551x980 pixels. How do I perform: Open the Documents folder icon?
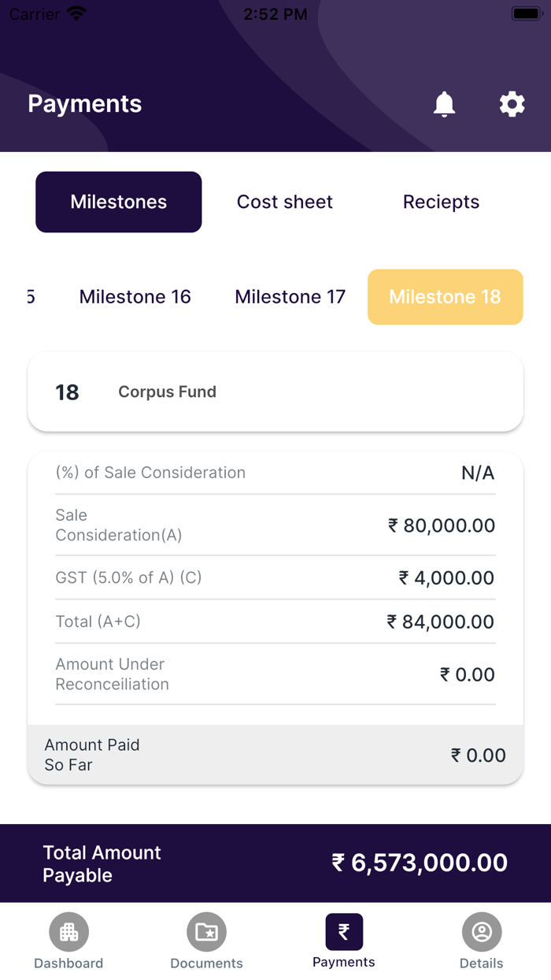tap(206, 931)
